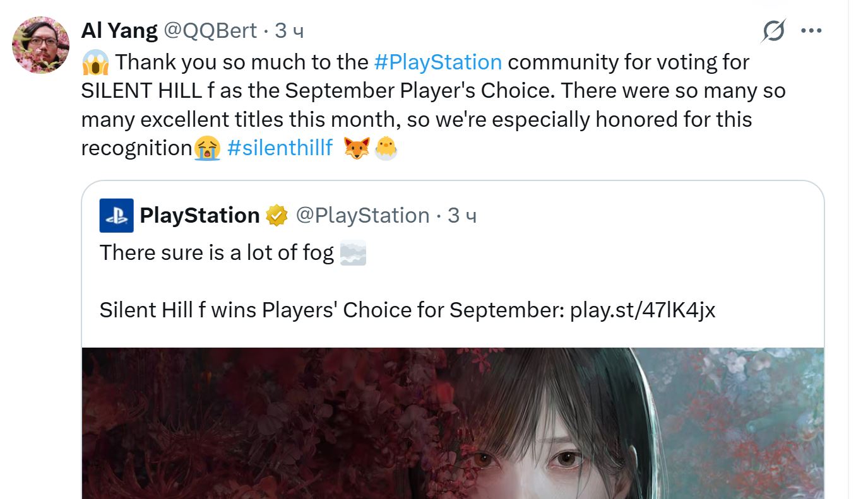The height and width of the screenshot is (499, 868).
Task: Open Al Yang's tweet timestamp 3 ч
Action: pos(290,31)
